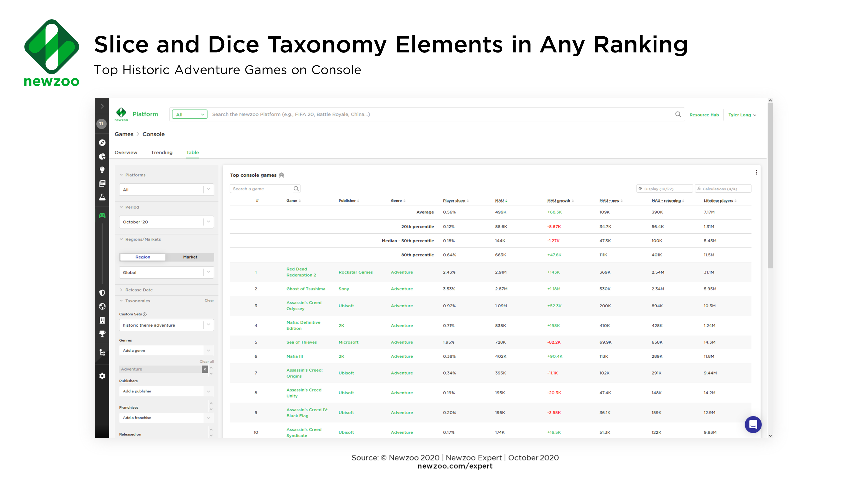
Task: Sort by the Player share column header
Action: tap(455, 201)
